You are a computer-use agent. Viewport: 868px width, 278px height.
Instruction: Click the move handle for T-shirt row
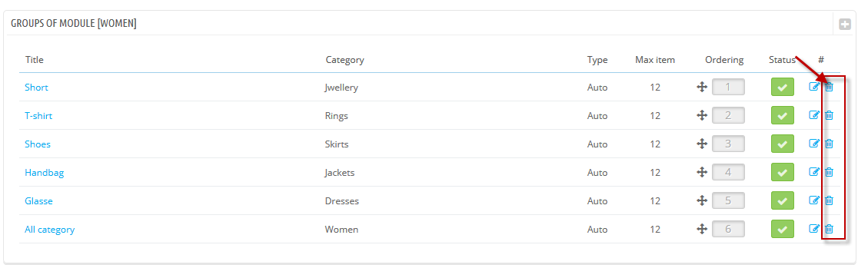click(702, 115)
